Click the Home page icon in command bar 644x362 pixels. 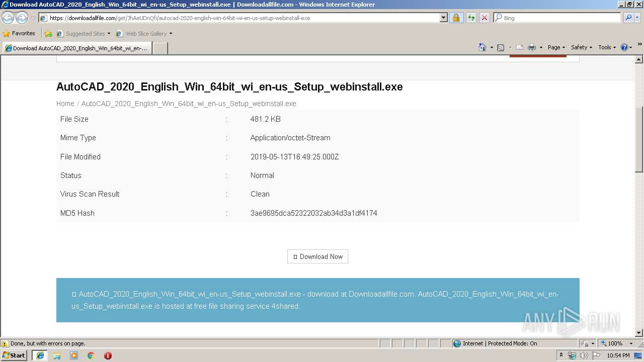coord(482,47)
